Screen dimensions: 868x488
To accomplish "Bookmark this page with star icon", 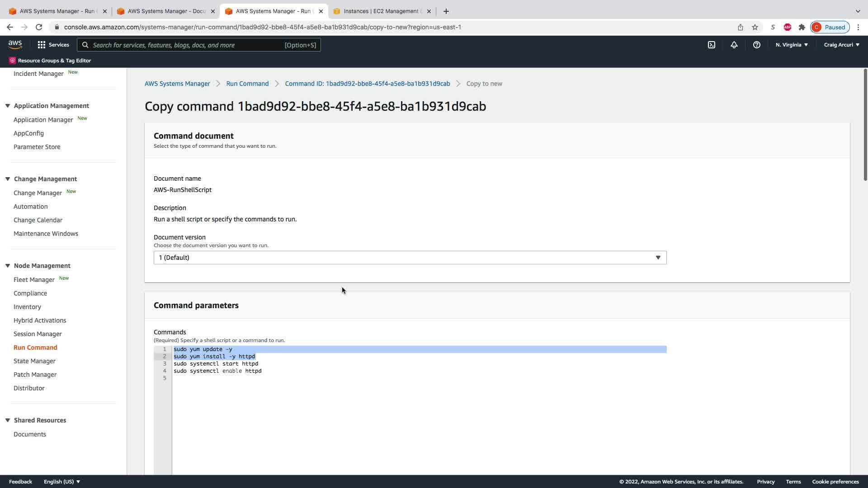I will [x=755, y=27].
